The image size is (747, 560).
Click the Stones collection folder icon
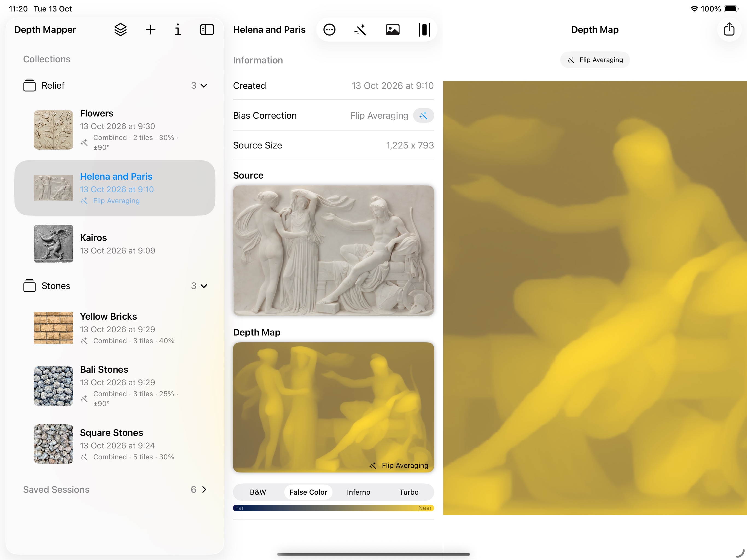pos(29,286)
